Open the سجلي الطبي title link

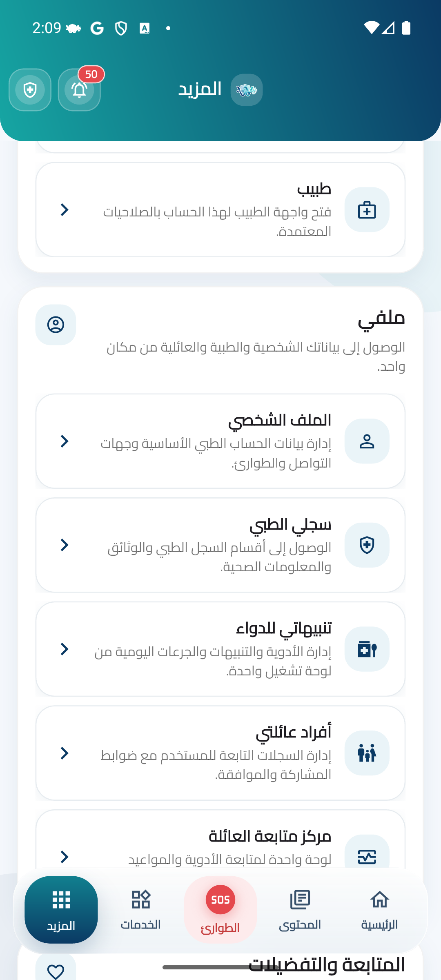pos(290,525)
